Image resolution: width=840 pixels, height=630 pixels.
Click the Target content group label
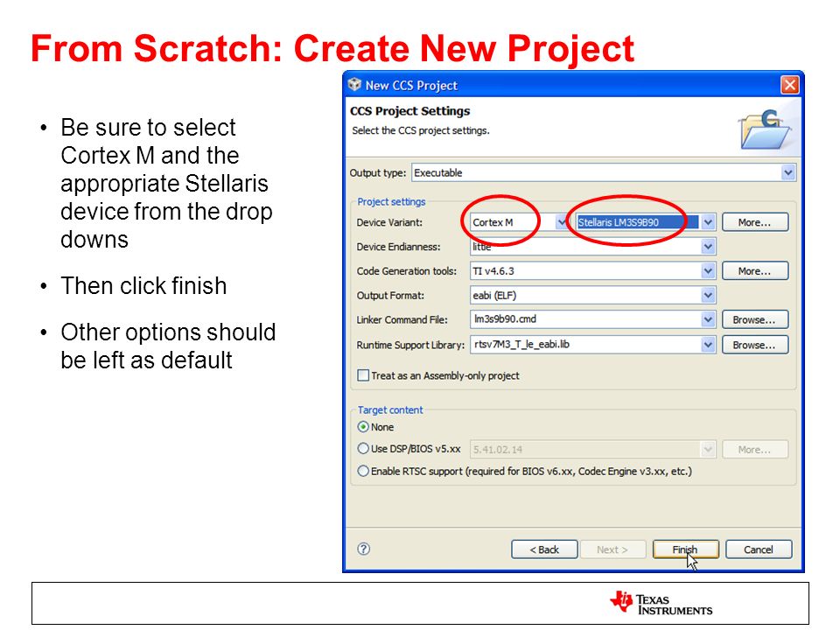(390, 409)
